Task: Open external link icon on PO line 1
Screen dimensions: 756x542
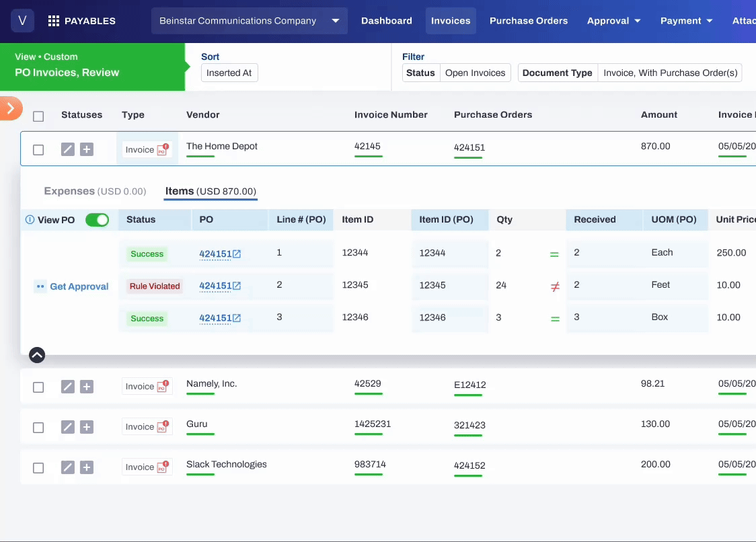Action: (237, 254)
